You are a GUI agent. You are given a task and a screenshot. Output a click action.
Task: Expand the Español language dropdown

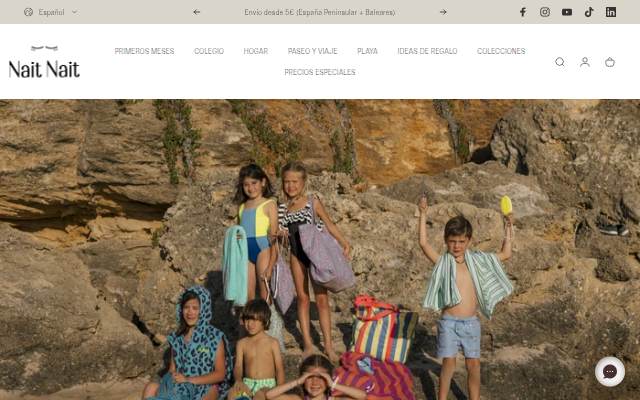(x=51, y=12)
